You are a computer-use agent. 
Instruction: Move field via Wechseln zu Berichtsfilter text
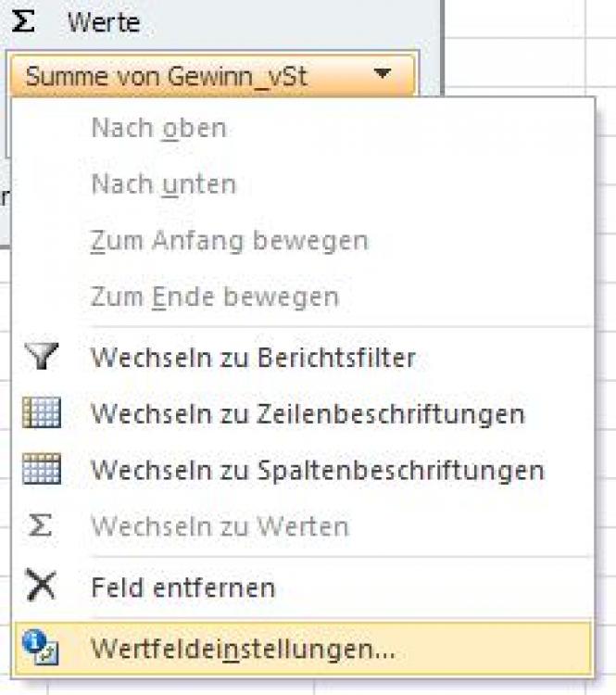[253, 357]
